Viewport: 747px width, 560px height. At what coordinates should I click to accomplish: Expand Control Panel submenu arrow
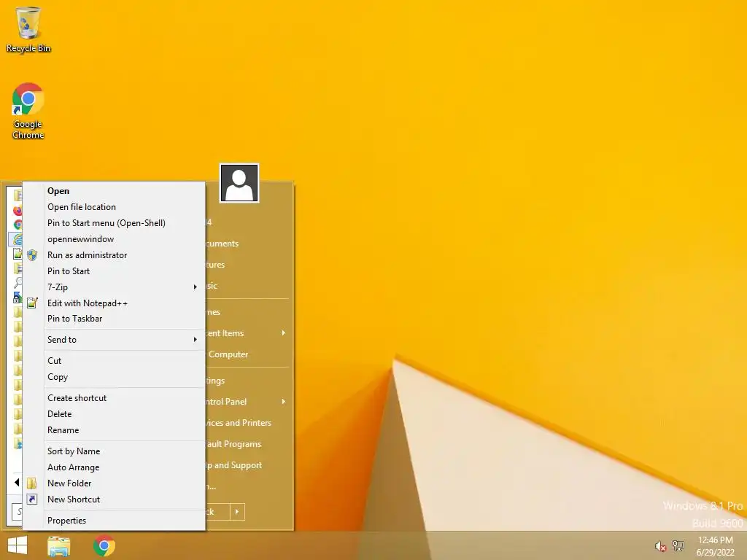coord(284,402)
